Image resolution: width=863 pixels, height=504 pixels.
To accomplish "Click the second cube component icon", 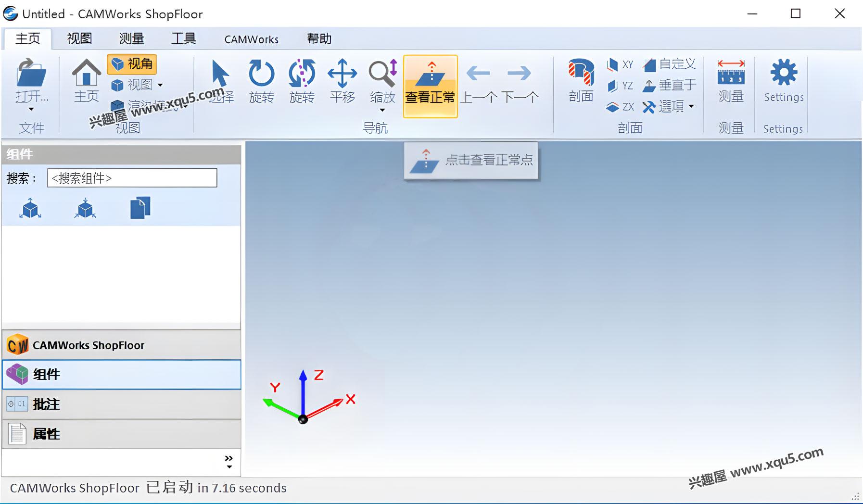I will coord(85,208).
